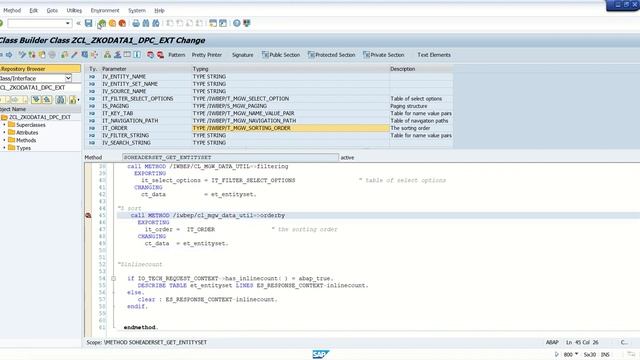
Task: Click the Display/Change pencil toggle icon
Action: tap(22, 55)
